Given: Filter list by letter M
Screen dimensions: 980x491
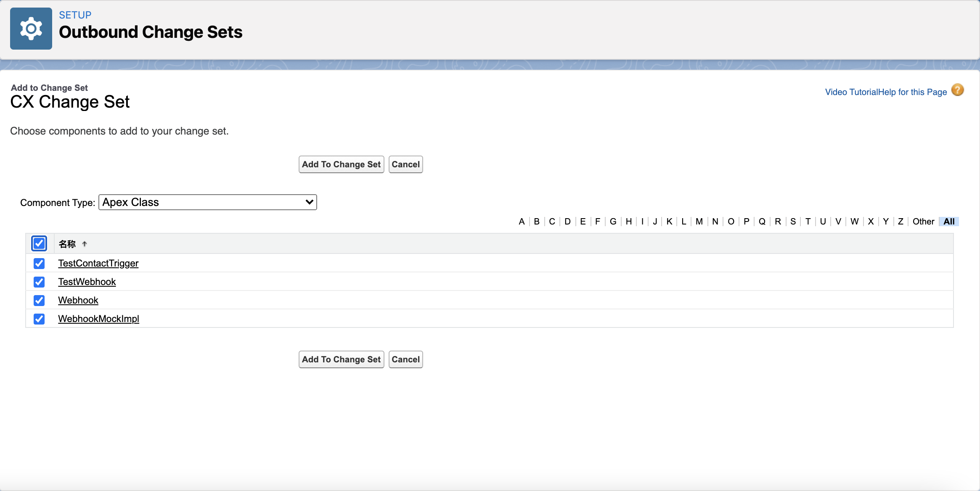Looking at the screenshot, I should [x=699, y=222].
